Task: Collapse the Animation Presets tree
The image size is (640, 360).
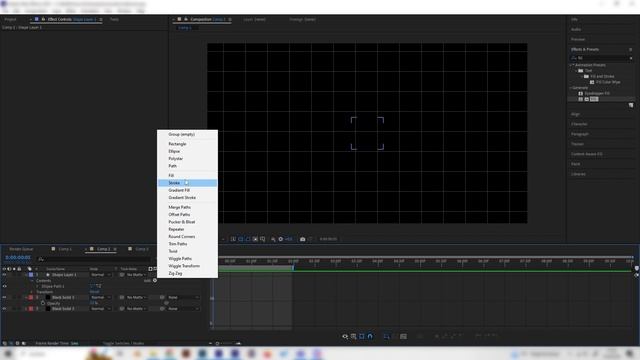Action: (571, 65)
